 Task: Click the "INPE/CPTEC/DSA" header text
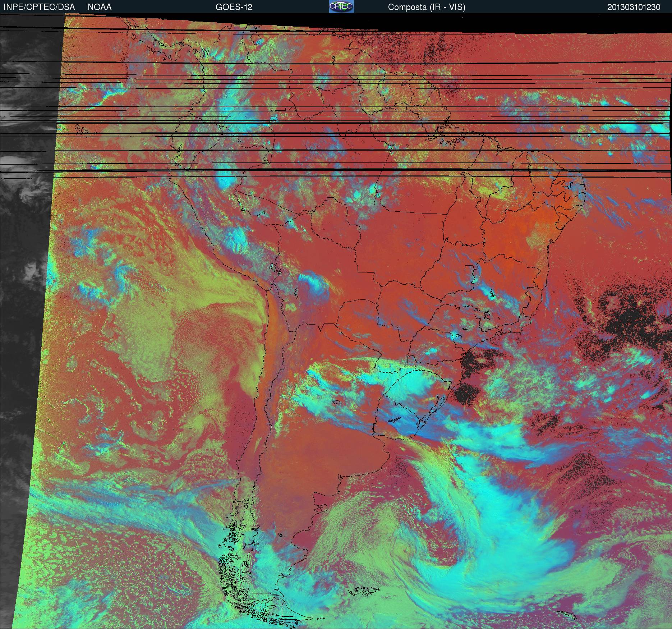pyautogui.click(x=39, y=7)
